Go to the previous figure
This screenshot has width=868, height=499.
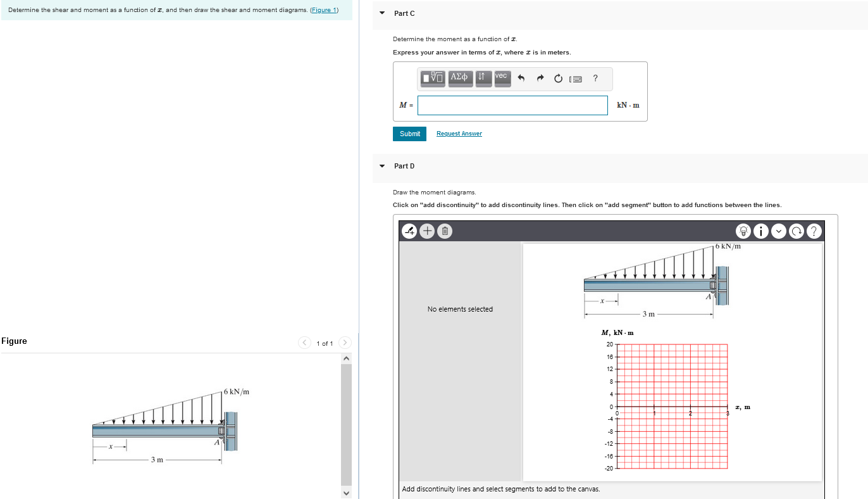pyautogui.click(x=305, y=343)
